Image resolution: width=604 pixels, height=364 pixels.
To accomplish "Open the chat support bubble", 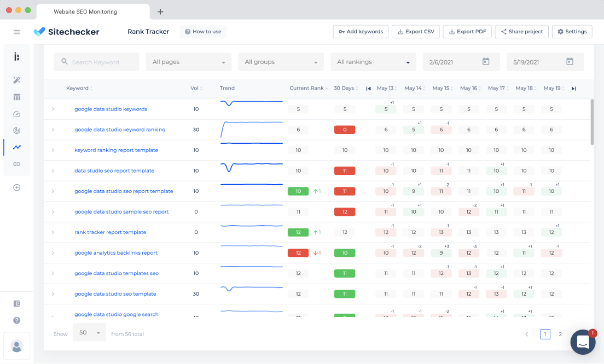I will (583, 342).
